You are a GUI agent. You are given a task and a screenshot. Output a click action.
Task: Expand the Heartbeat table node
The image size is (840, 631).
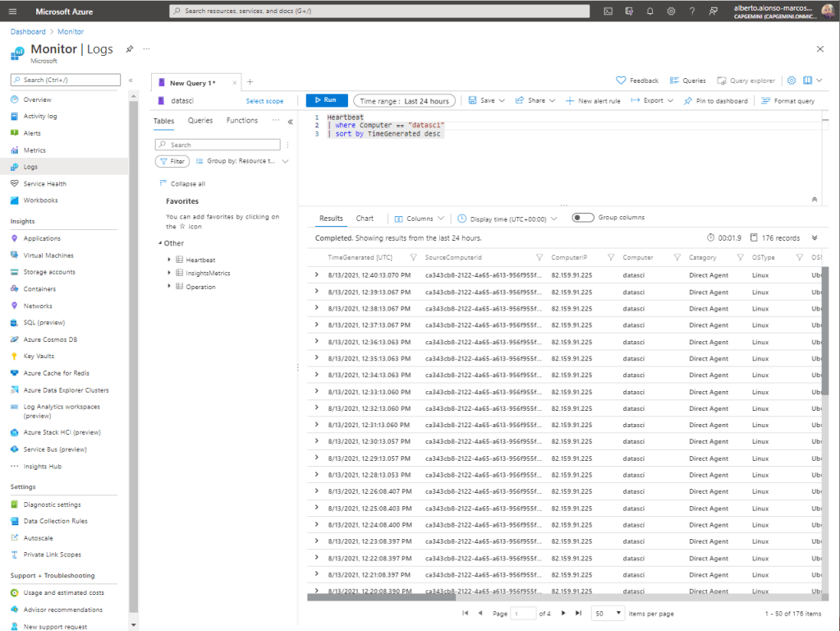[x=169, y=260]
